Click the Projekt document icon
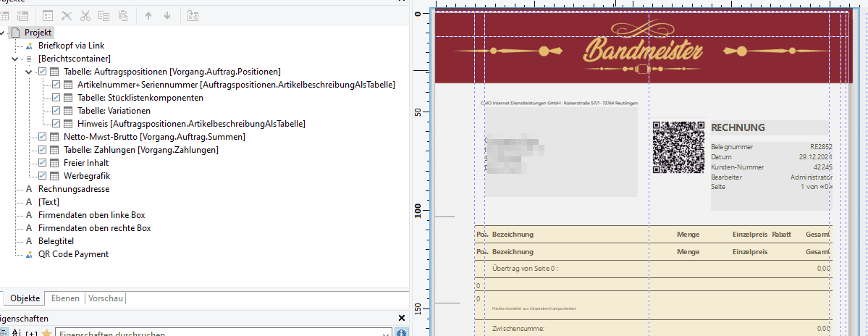This screenshot has width=868, height=336. [15, 33]
